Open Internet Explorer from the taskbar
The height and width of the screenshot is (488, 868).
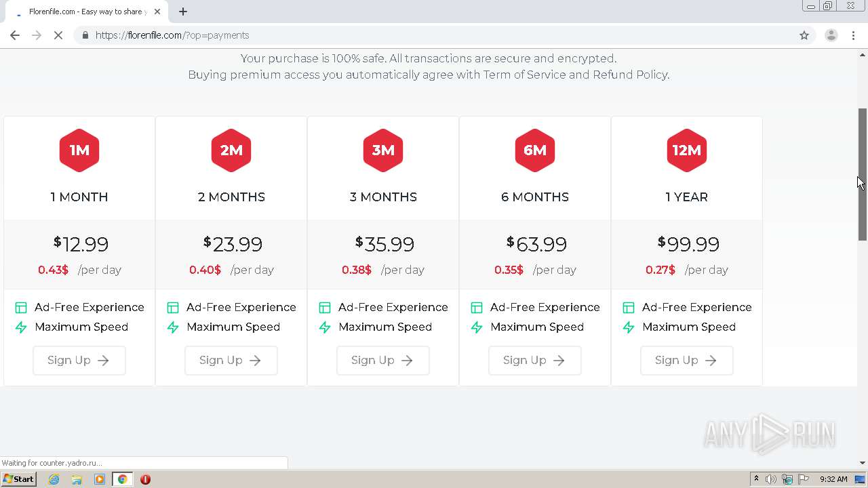click(54, 479)
